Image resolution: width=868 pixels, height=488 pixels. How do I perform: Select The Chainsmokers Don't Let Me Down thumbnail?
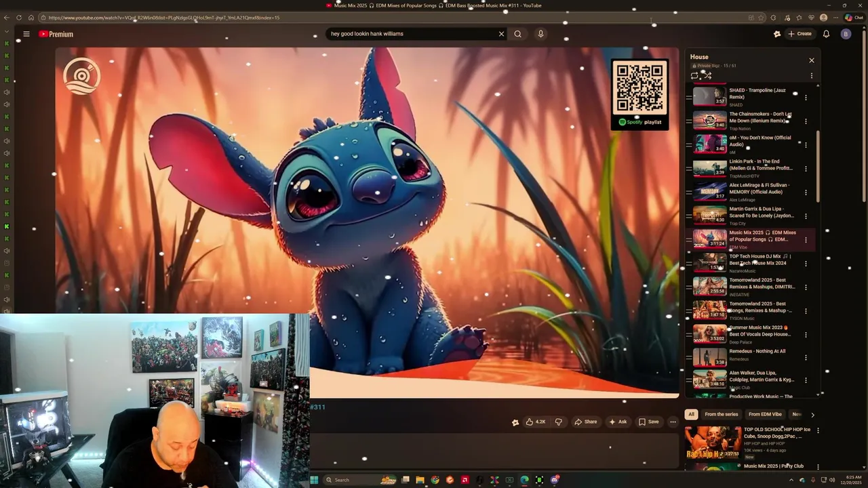(x=709, y=121)
